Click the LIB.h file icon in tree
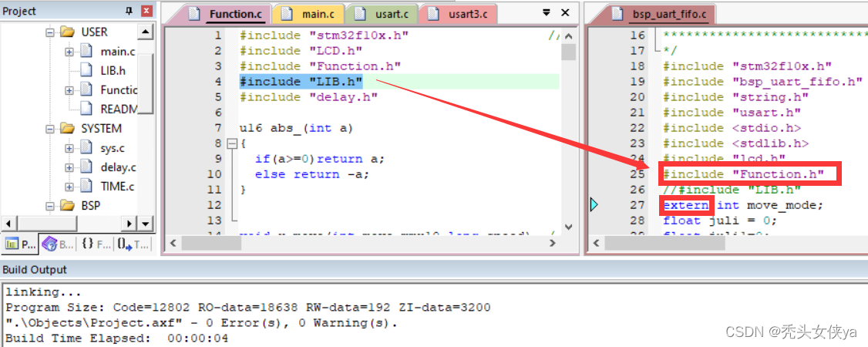Viewport: 868px width, 347px height. (86, 70)
